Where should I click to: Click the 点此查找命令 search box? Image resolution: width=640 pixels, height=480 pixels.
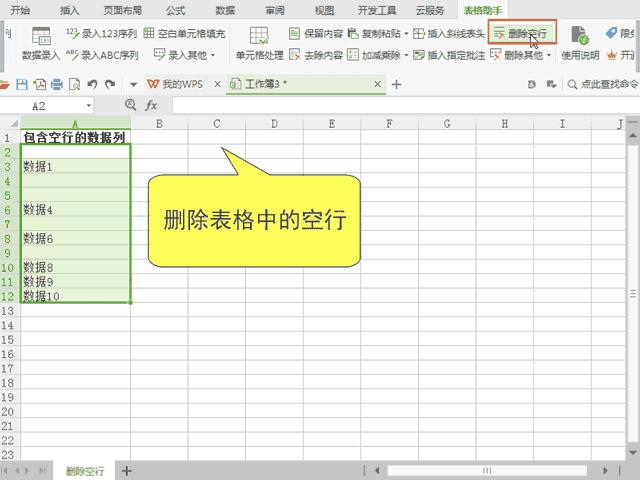click(x=603, y=84)
